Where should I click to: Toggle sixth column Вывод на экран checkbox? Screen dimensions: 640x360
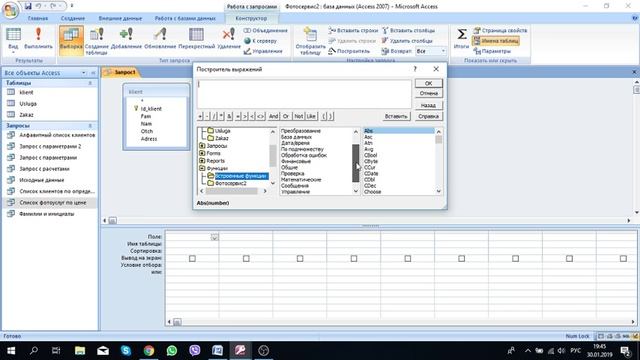pos(462,258)
